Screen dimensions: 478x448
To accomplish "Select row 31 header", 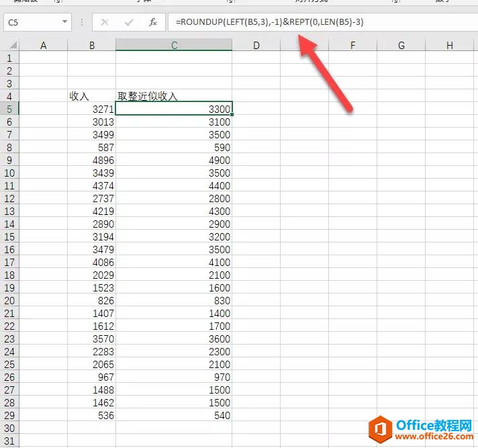I will (9, 441).
